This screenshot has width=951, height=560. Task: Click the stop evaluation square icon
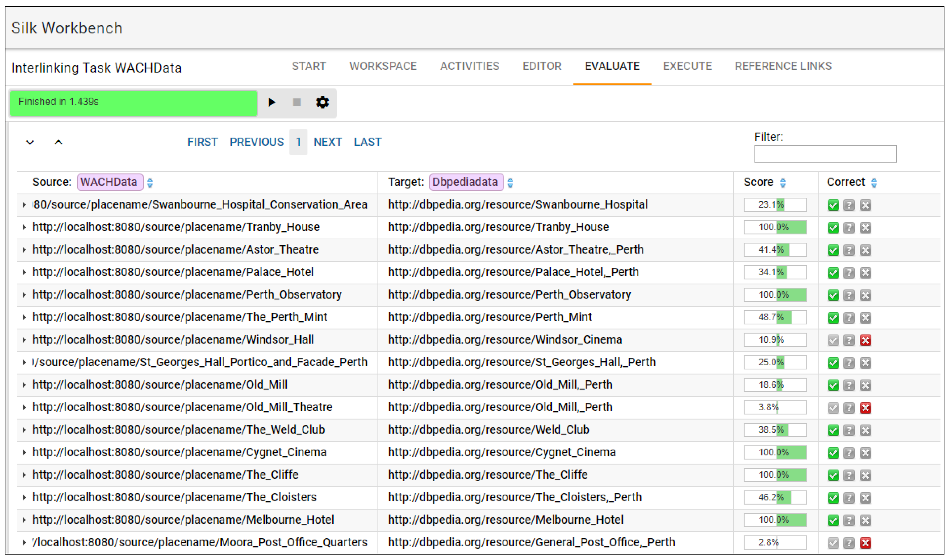[x=297, y=102]
